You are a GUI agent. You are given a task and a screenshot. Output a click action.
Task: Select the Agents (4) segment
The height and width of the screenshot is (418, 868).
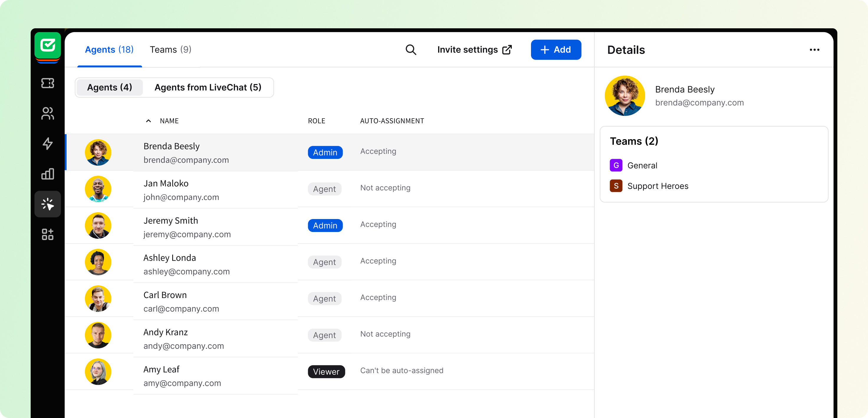[109, 88]
